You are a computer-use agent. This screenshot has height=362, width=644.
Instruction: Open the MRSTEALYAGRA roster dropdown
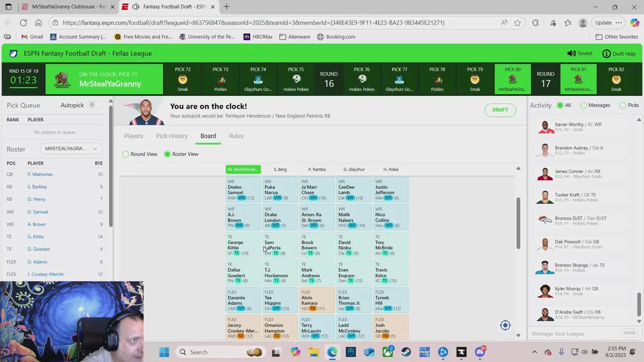71,149
